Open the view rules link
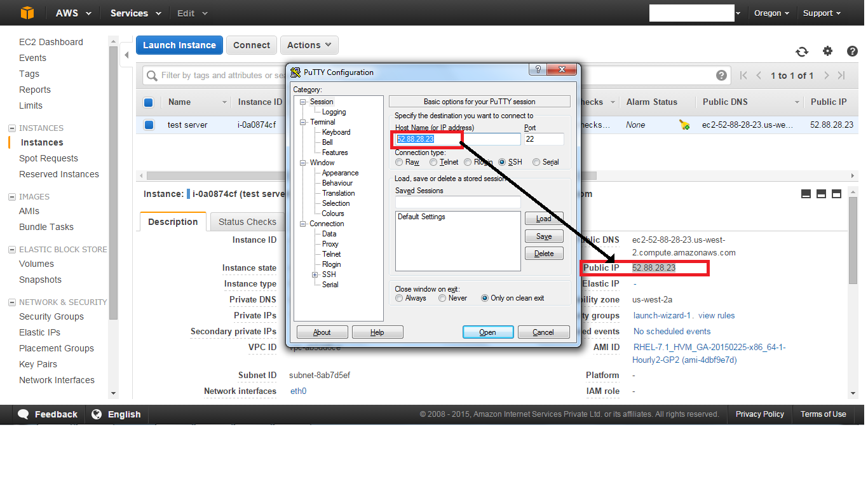 (717, 316)
